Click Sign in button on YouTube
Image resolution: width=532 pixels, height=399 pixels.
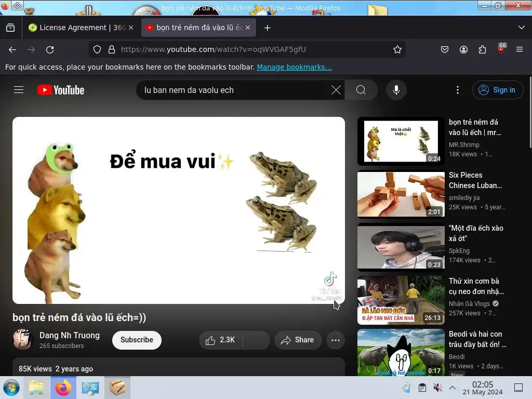(x=497, y=90)
